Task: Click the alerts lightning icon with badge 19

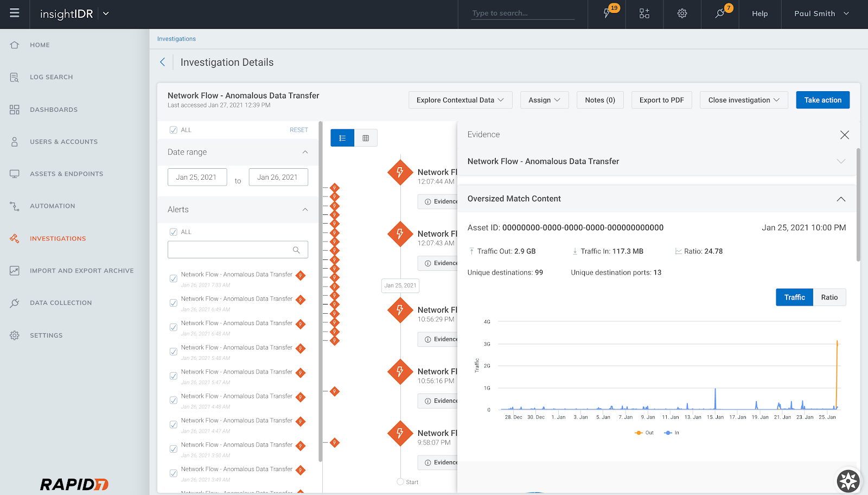Action: (x=608, y=14)
